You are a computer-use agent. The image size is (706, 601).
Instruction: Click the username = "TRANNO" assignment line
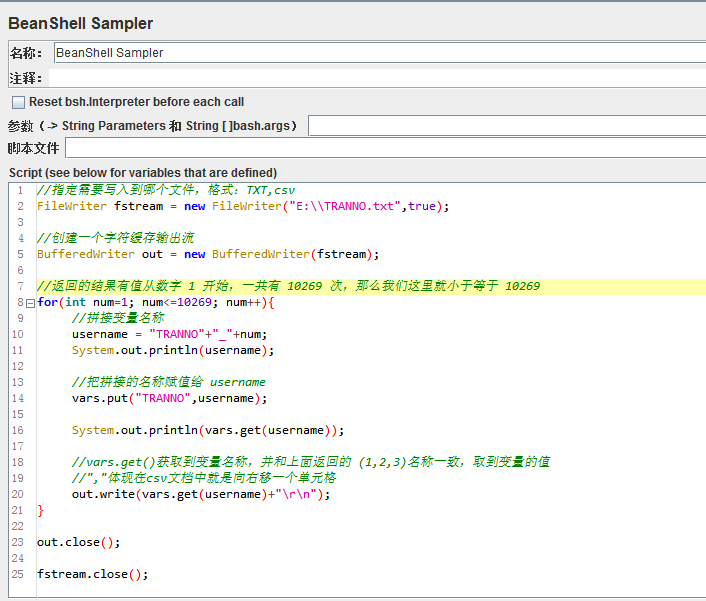coord(169,334)
